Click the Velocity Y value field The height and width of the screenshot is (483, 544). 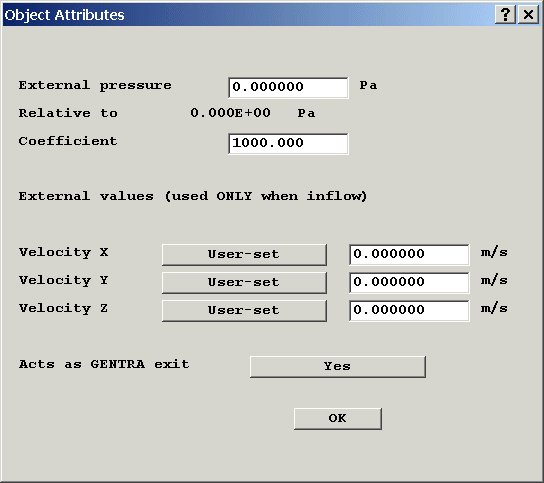(x=409, y=282)
